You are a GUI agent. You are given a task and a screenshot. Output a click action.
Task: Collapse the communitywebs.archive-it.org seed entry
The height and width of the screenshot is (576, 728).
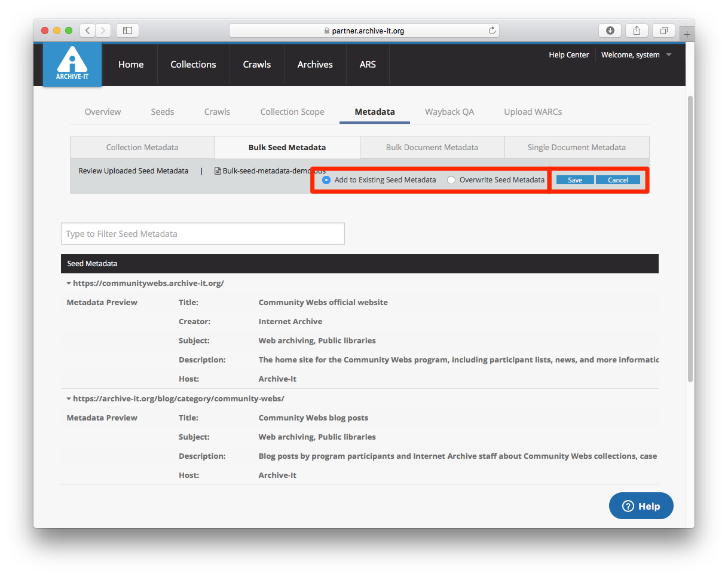69,284
